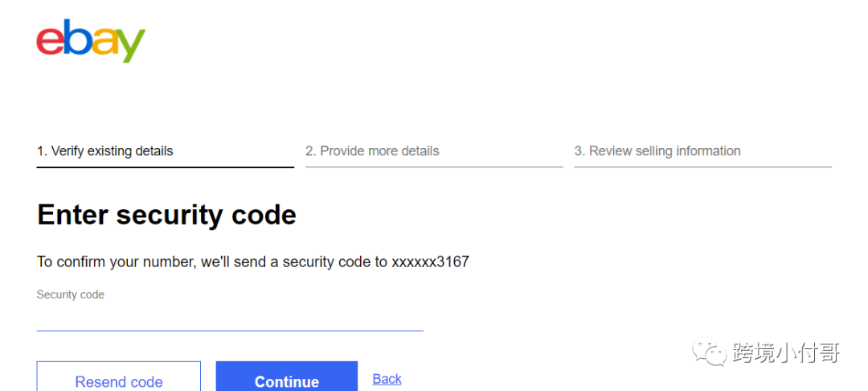
Task: Select the 'Verify existing details' step
Action: pyautogui.click(x=105, y=150)
